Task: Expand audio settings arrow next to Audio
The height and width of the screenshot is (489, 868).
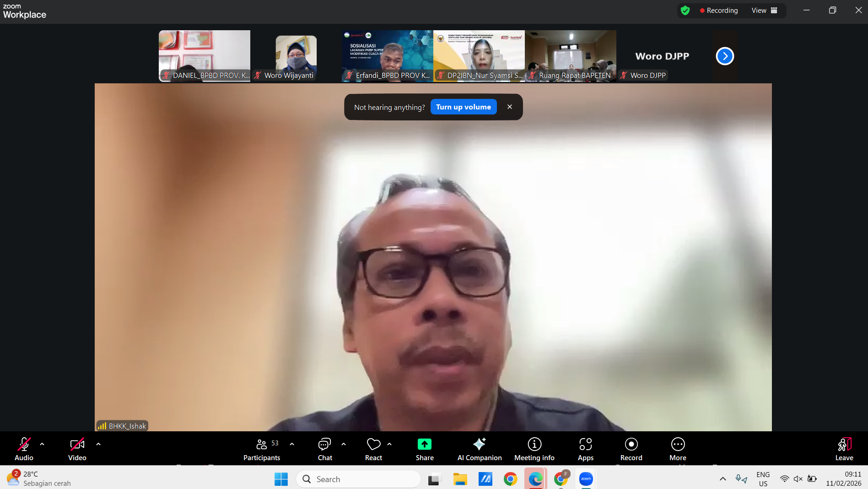Action: click(x=42, y=444)
